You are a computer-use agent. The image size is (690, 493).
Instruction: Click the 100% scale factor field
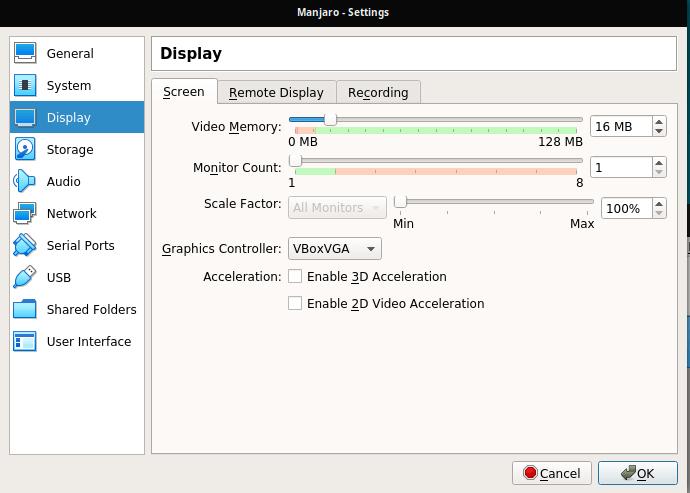627,208
